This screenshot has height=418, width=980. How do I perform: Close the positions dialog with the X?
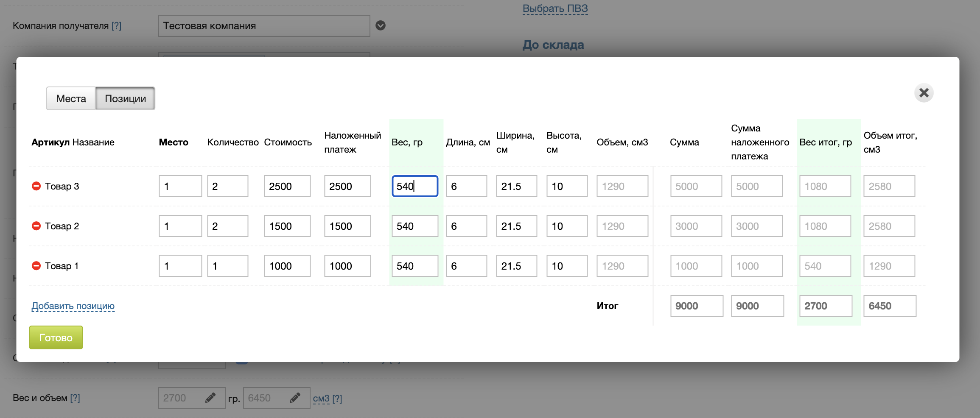[924, 93]
